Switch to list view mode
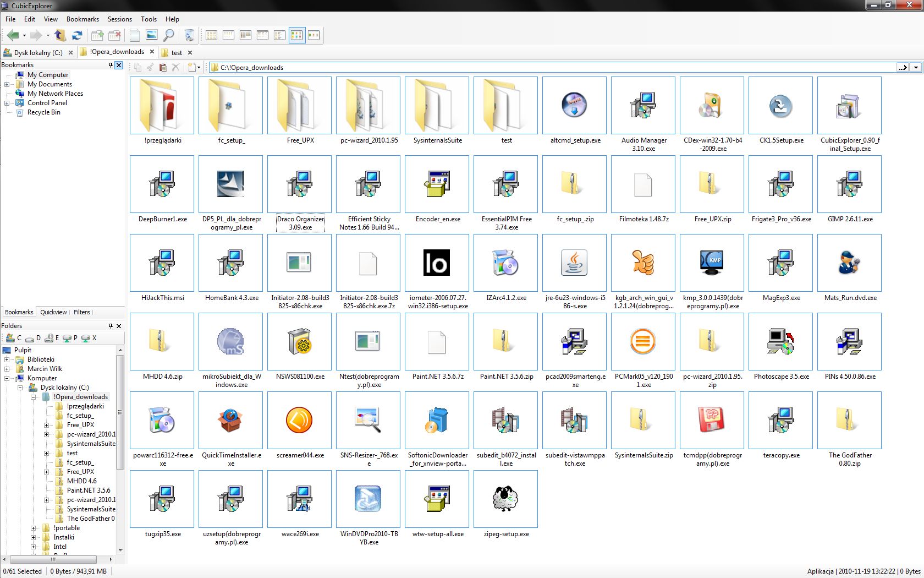The height and width of the screenshot is (578, 924). pyautogui.click(x=246, y=35)
